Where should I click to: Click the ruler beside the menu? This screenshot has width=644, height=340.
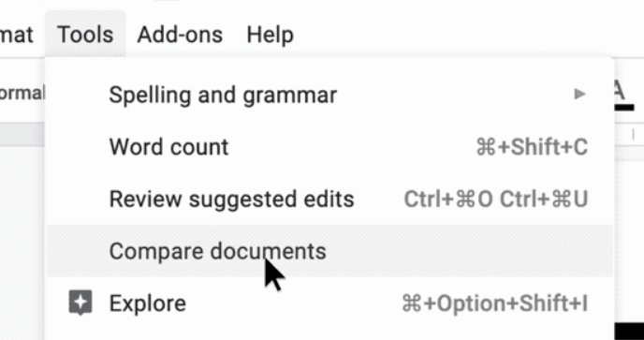[x=629, y=134]
